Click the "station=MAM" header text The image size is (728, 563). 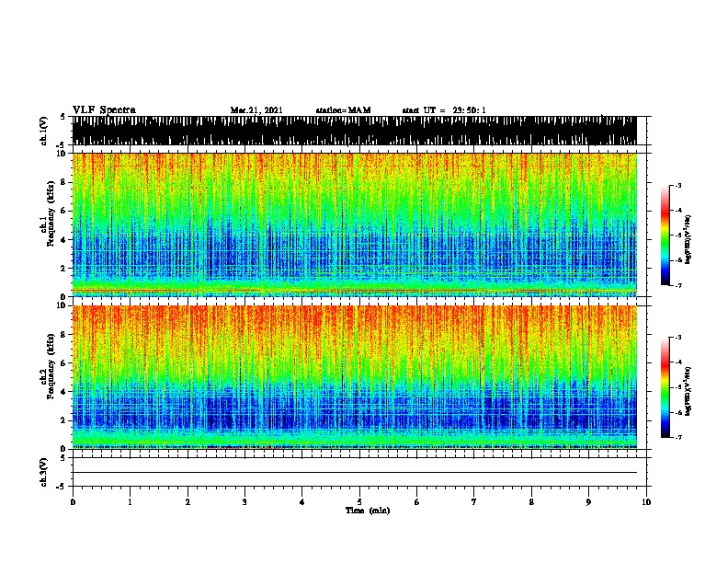[x=343, y=110]
